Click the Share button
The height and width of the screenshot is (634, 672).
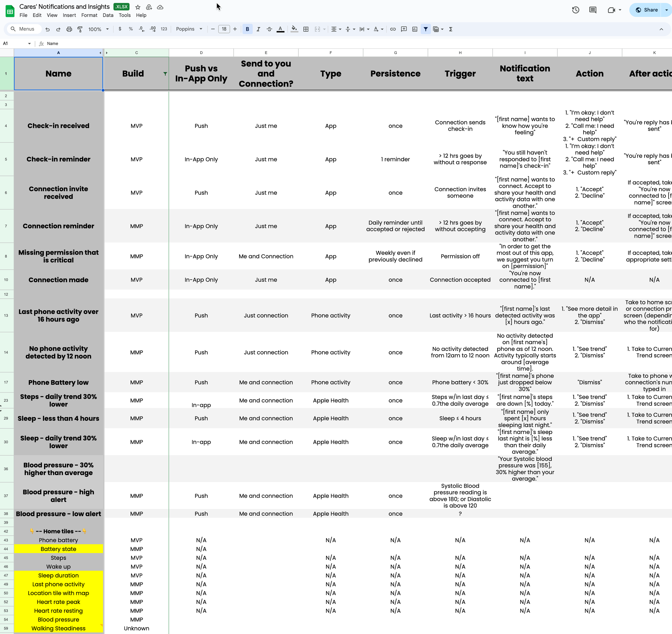click(646, 10)
